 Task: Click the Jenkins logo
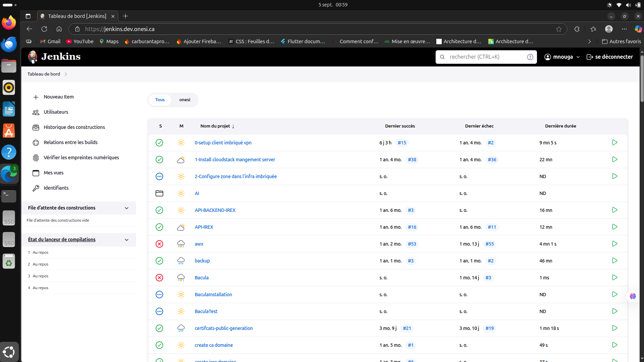pyautogui.click(x=54, y=57)
